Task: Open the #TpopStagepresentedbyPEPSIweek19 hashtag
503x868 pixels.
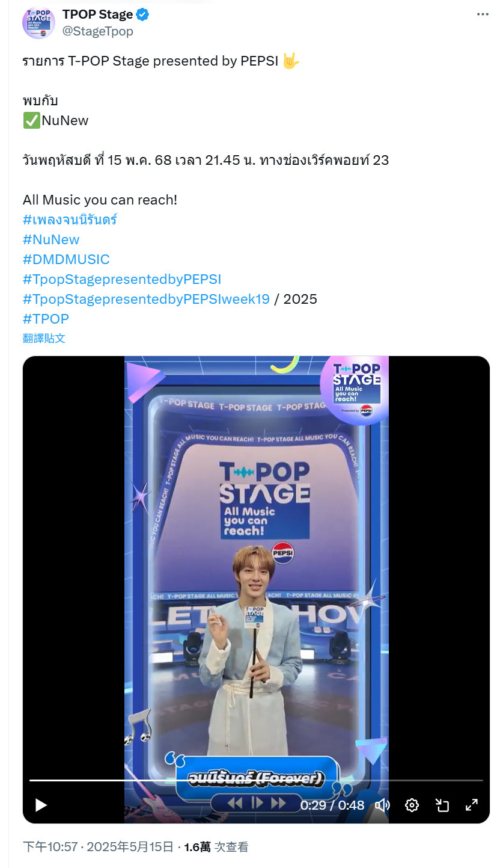Action: 146,299
